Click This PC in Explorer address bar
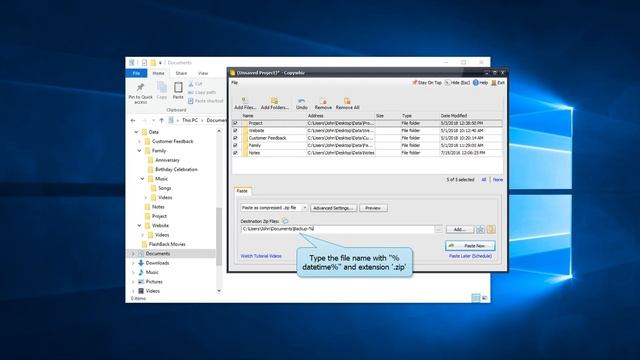640x360 pixels. pos(190,120)
